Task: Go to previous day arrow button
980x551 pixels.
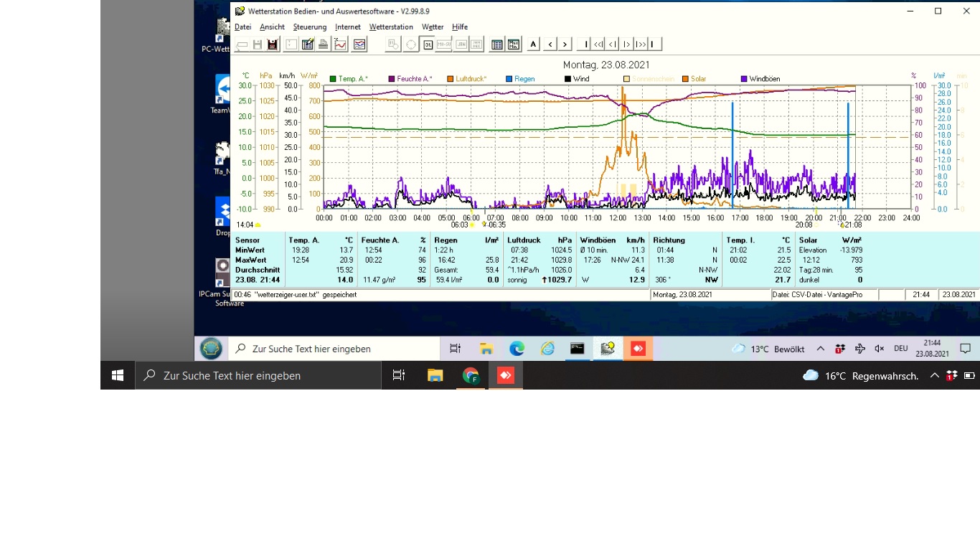Action: click(x=550, y=44)
